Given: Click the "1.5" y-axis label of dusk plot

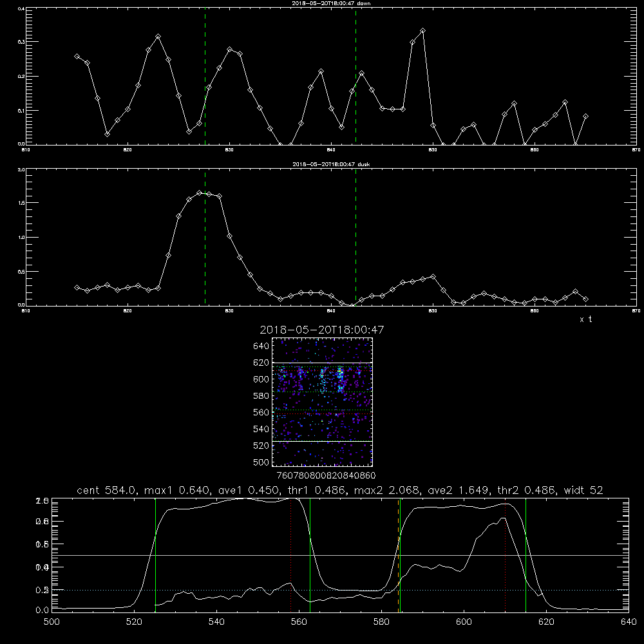Looking at the screenshot, I should (21, 203).
